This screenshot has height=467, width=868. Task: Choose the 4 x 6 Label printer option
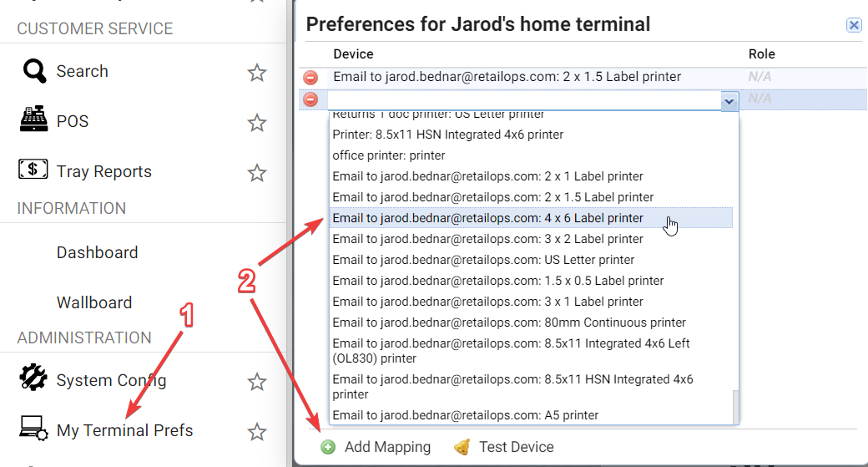point(488,218)
